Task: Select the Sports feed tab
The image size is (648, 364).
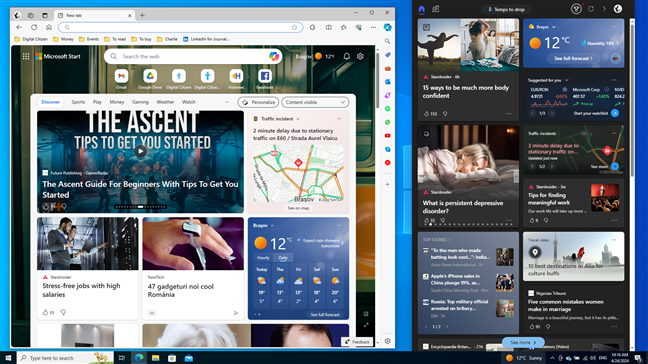Action: (x=78, y=102)
